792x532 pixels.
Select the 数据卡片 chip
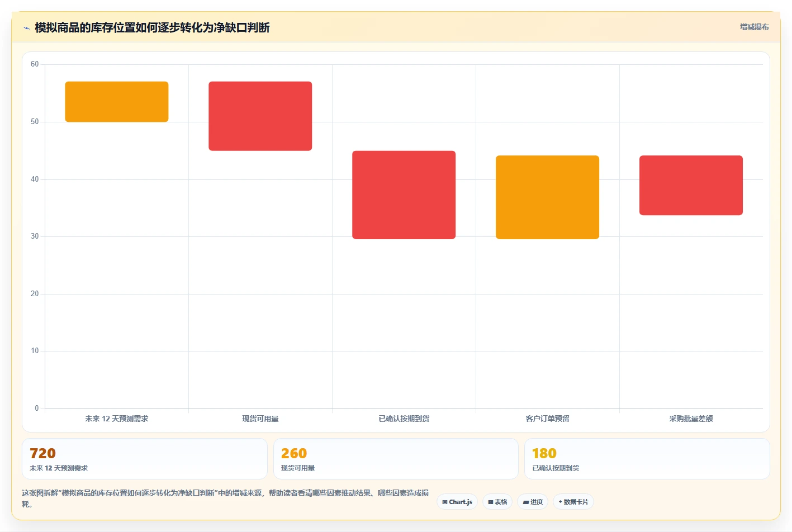coord(573,502)
